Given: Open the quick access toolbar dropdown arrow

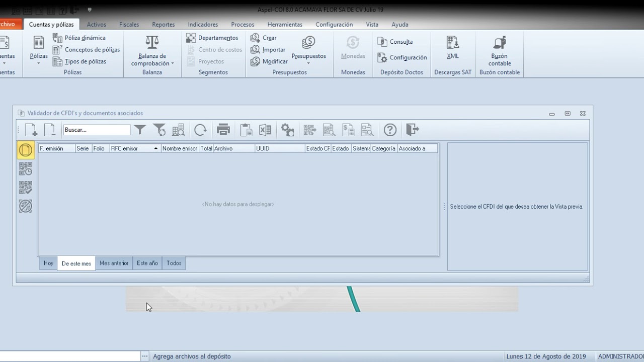Looking at the screenshot, I should pyautogui.click(x=90, y=9).
